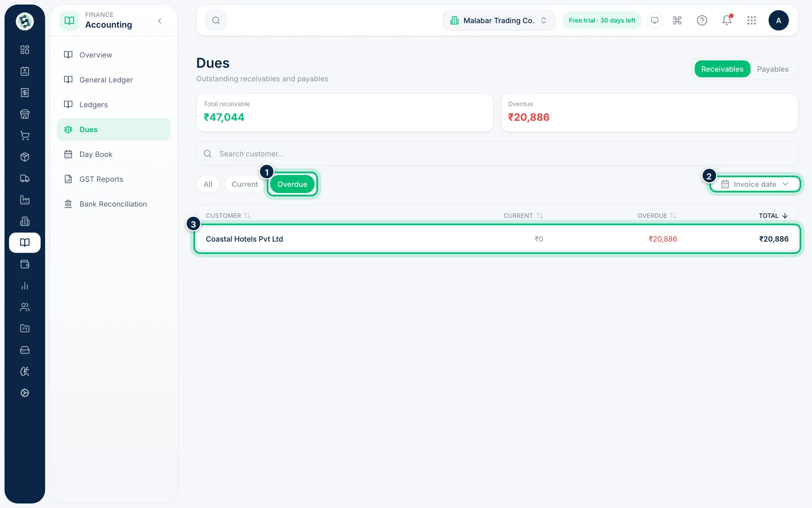
Task: Open the command shortcut icon
Action: coord(677,20)
